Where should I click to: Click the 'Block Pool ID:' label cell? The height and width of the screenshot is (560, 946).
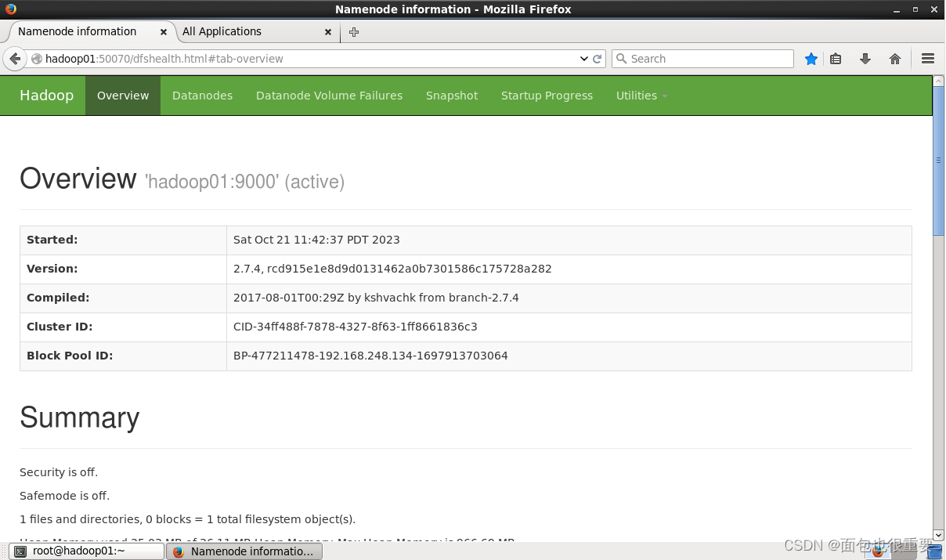(x=123, y=356)
